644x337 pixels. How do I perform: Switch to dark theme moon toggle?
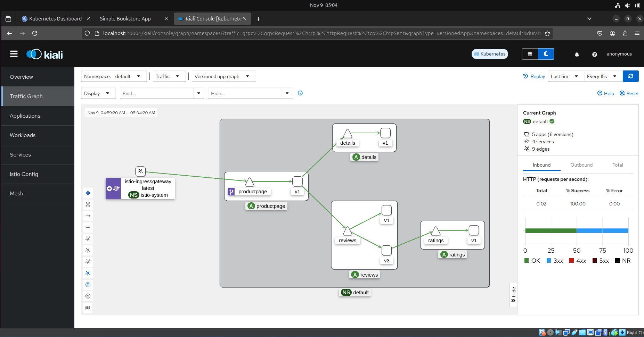546,54
